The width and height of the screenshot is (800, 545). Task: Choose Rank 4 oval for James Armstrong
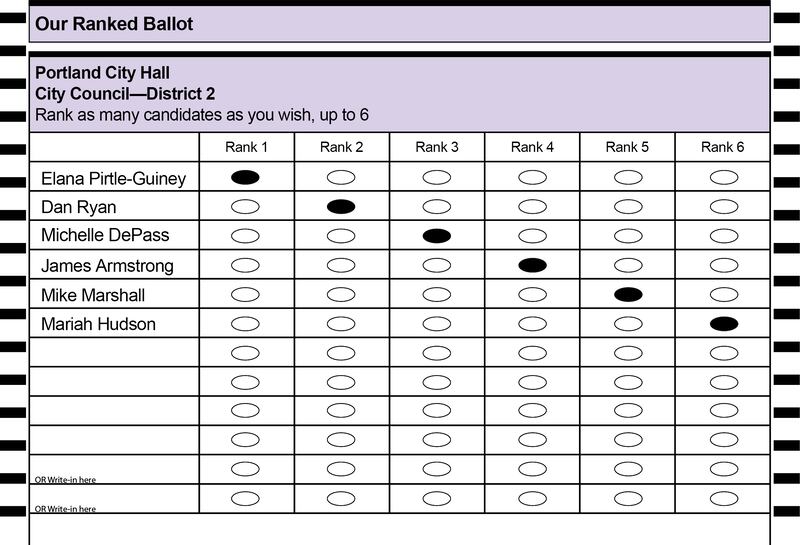pos(532,265)
